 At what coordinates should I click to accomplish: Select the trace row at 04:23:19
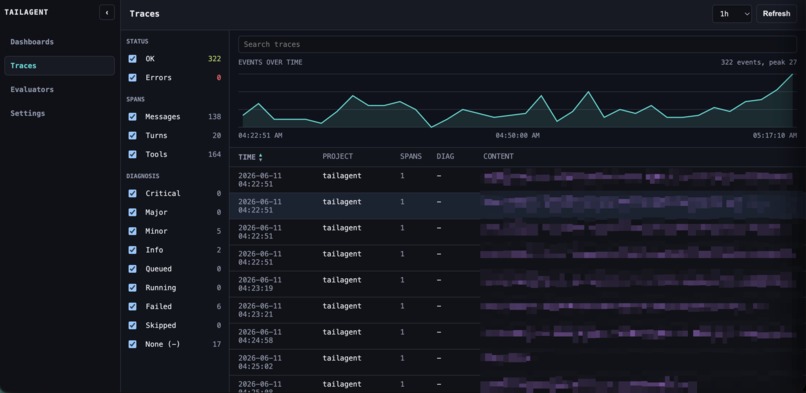click(517, 284)
